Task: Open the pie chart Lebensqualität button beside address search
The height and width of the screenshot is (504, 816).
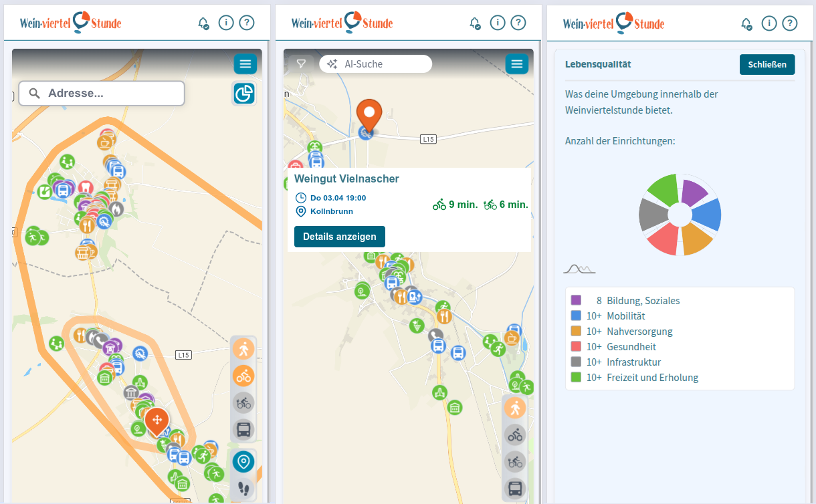Action: [244, 94]
